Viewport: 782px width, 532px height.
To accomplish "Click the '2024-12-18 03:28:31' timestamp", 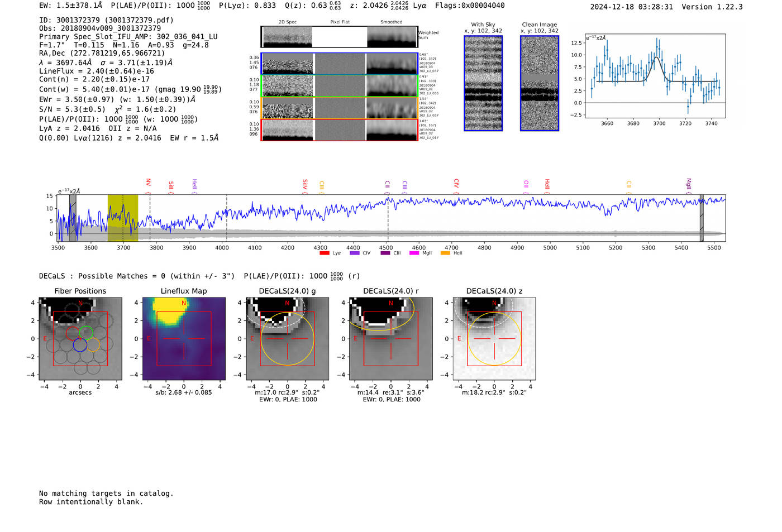I will (x=632, y=7).
